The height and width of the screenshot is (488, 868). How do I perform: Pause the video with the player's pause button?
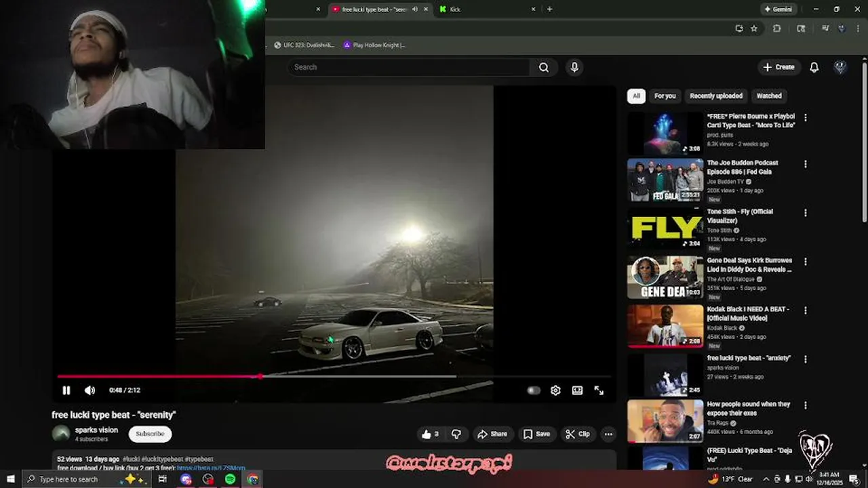click(66, 390)
